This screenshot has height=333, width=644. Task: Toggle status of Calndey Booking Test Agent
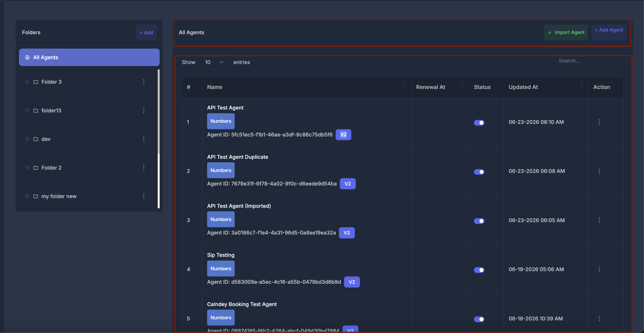[x=479, y=319]
